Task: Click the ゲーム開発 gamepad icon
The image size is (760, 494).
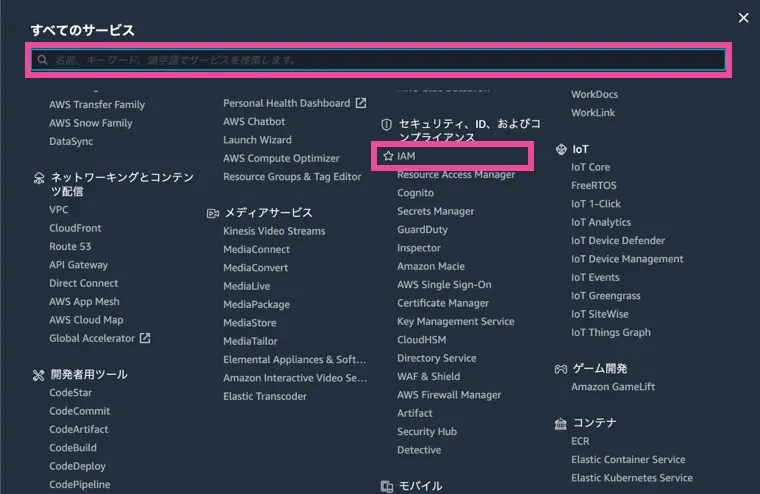Action: [561, 369]
